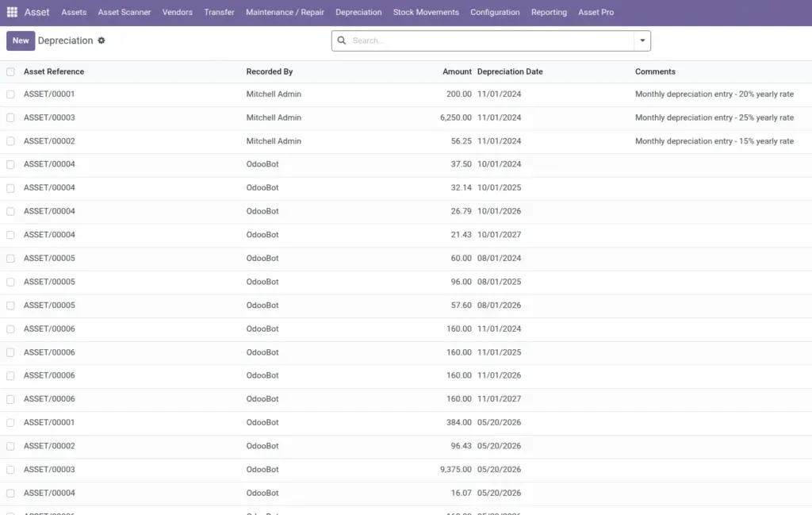Image resolution: width=812 pixels, height=515 pixels.
Task: Open the Asset Pro menu
Action: [x=596, y=12]
